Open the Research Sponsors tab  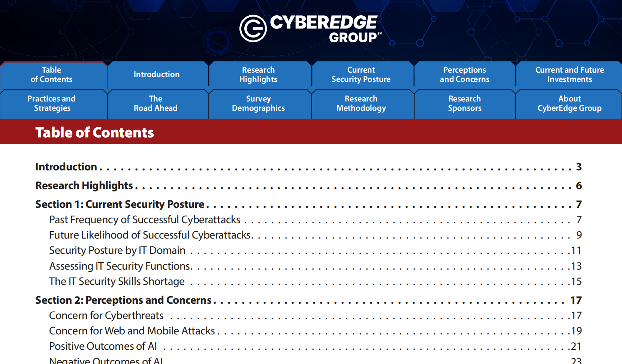point(465,104)
